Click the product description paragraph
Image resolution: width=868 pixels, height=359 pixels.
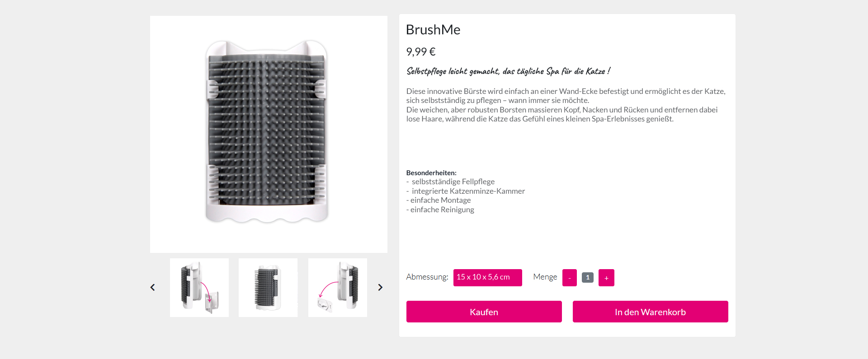tap(565, 105)
